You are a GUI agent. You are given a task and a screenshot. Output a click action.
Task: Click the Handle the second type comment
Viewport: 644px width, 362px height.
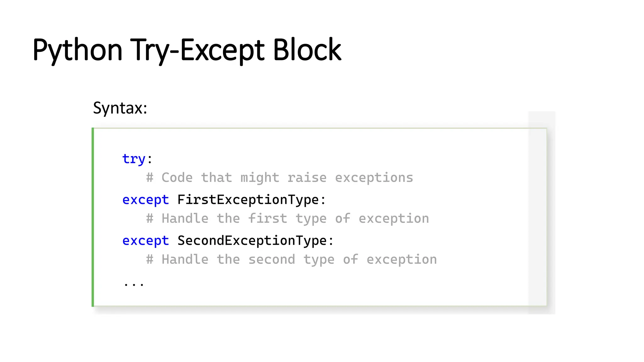(x=291, y=260)
